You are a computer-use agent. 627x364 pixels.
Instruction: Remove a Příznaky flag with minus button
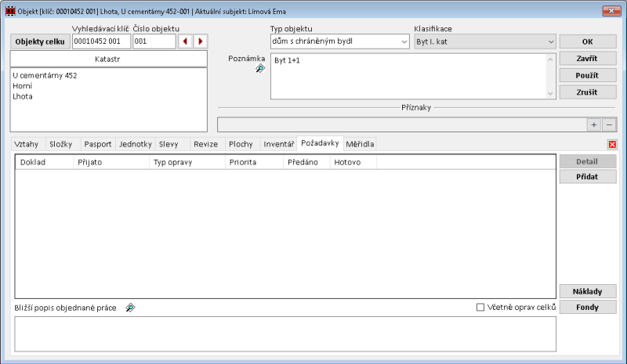tap(608, 124)
